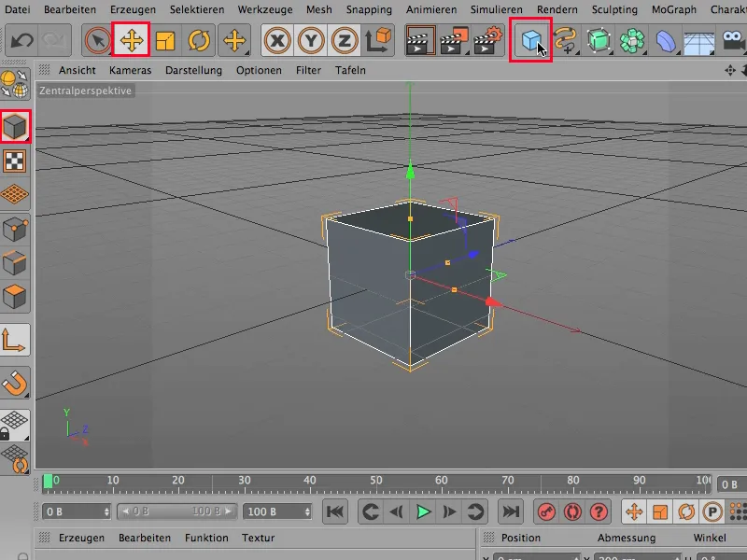This screenshot has height=560, width=747.
Task: Select the Move tool in top toolbar
Action: [x=131, y=41]
